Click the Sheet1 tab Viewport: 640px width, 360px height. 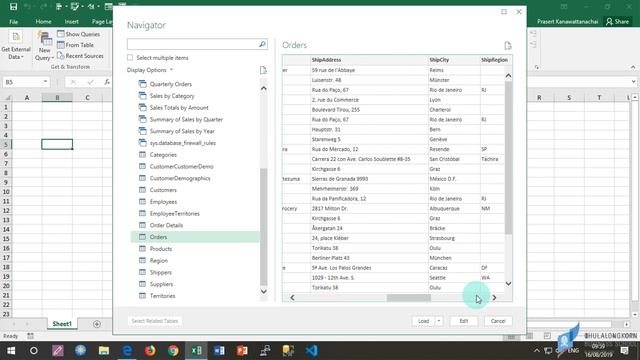[62, 324]
